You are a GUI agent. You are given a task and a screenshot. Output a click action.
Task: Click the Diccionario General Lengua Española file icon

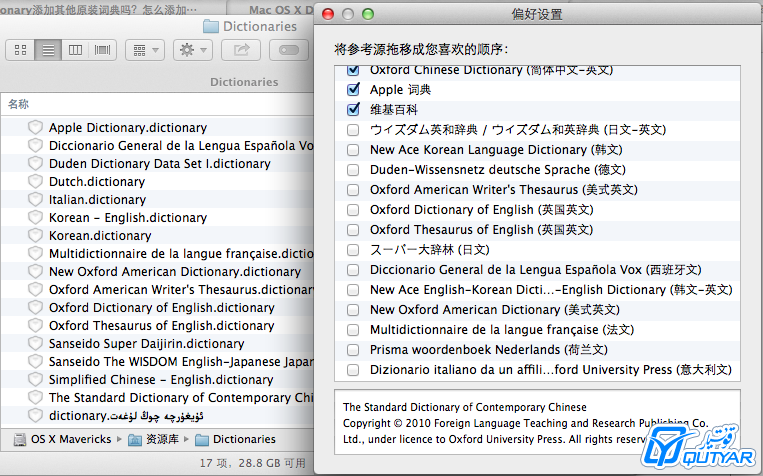point(35,146)
